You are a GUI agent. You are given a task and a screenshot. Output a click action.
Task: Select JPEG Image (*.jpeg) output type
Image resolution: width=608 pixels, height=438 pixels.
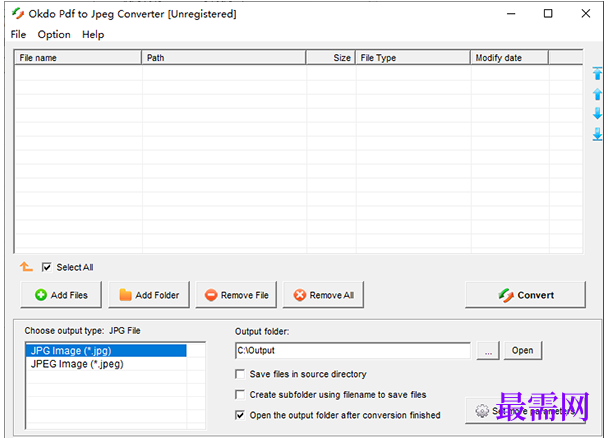[x=106, y=364]
